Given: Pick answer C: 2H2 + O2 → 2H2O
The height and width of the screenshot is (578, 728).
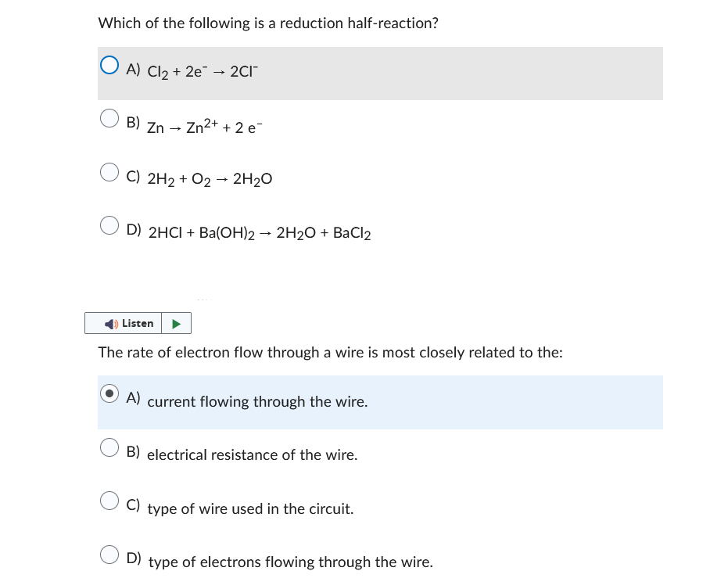Looking at the screenshot, I should pyautogui.click(x=109, y=172).
